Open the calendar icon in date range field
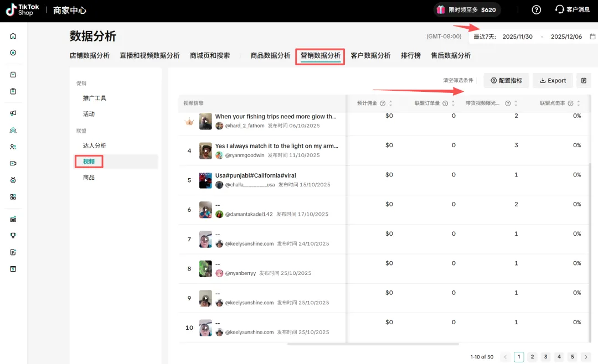 coord(592,37)
